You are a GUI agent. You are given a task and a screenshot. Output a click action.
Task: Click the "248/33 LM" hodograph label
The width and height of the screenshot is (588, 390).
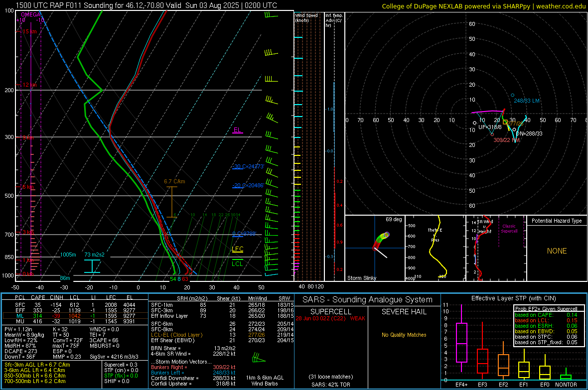527,101
